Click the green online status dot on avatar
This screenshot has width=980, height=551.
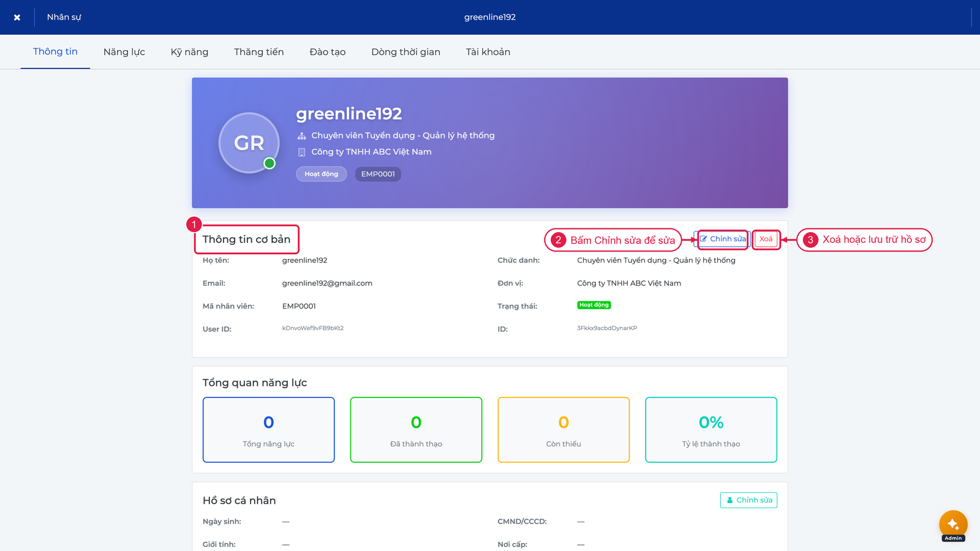coord(269,163)
